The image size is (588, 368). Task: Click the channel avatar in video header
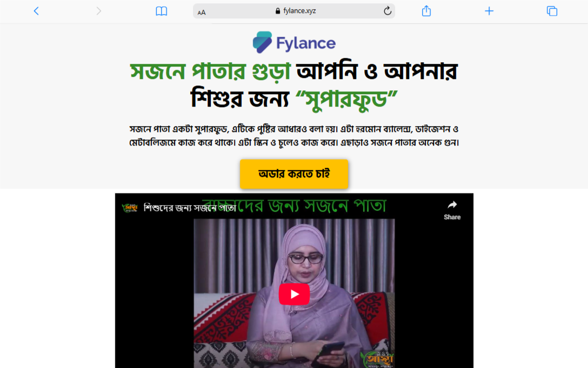coord(130,208)
